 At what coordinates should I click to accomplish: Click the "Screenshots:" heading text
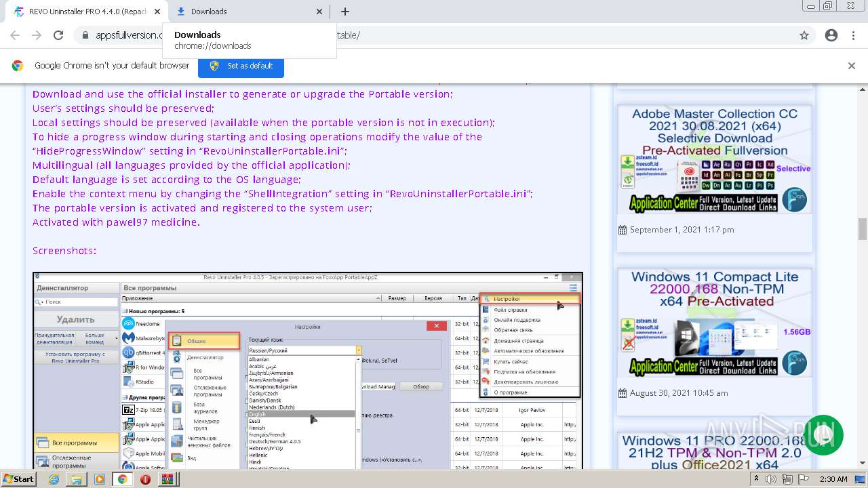coord(64,251)
